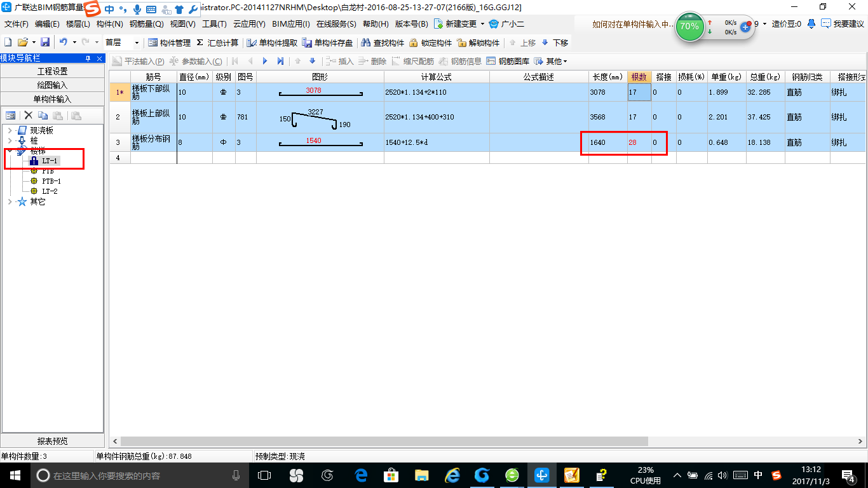Click the Open folder icon
This screenshot has height=488, width=868.
pos(22,43)
